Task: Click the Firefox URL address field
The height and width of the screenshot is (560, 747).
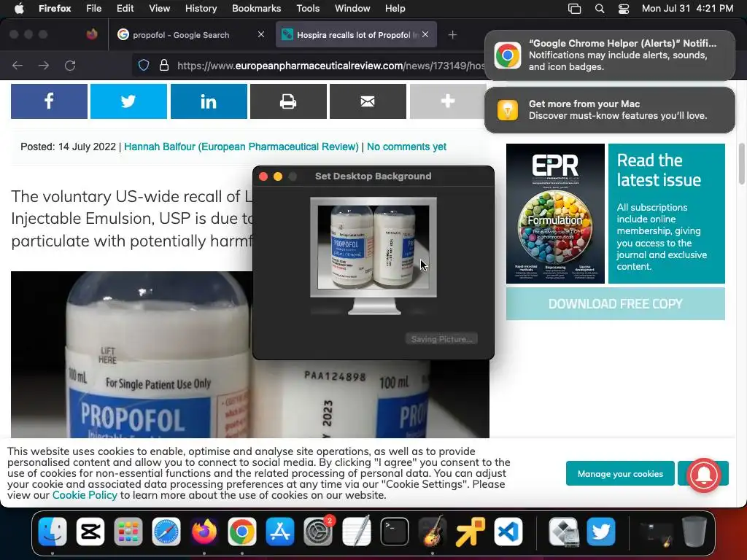Action: pyautogui.click(x=330, y=65)
